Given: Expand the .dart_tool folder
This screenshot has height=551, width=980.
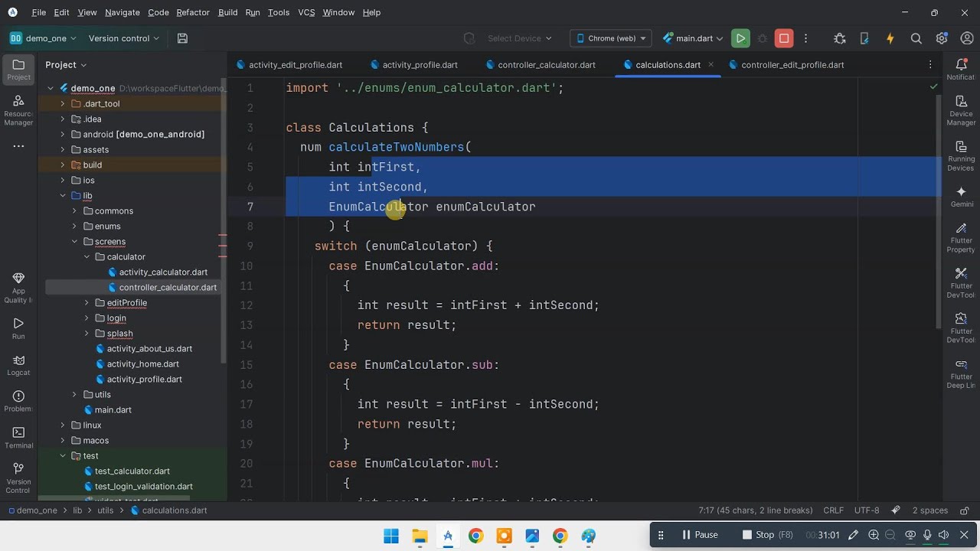Looking at the screenshot, I should point(63,103).
